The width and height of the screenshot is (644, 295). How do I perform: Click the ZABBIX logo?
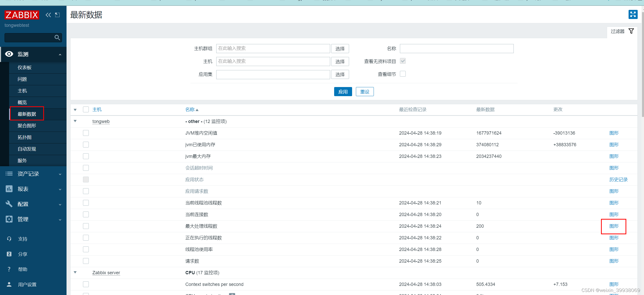(x=22, y=15)
